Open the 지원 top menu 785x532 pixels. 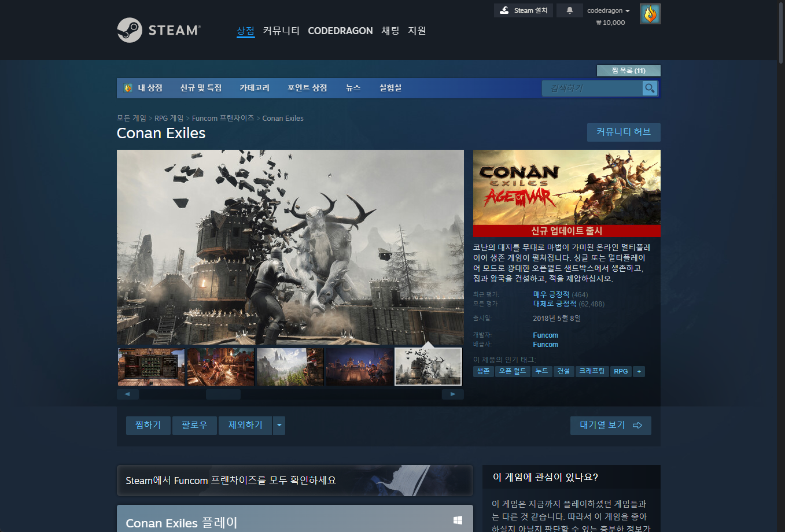point(417,31)
